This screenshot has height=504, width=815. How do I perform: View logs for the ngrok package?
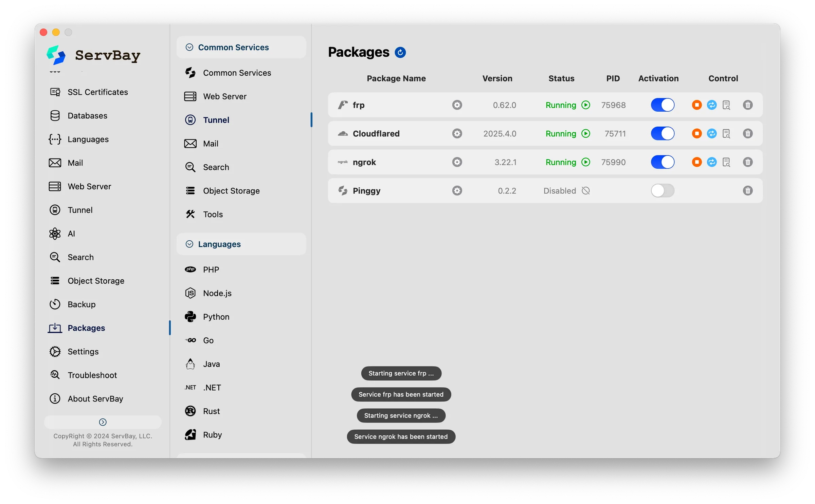[727, 162]
